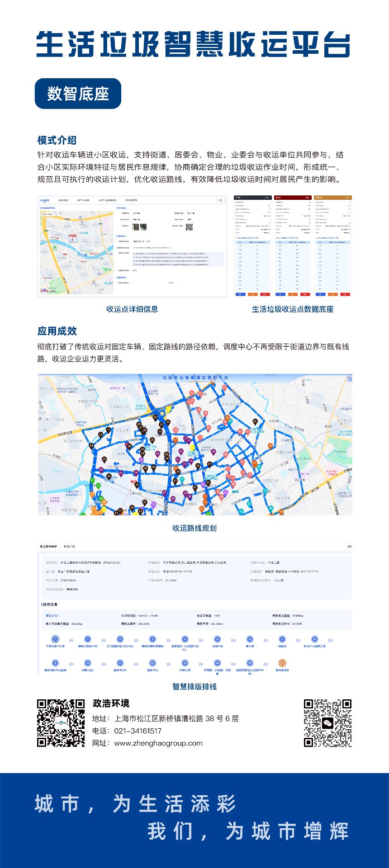Select stop number 2 in the route sequence

pyautogui.click(x=120, y=639)
